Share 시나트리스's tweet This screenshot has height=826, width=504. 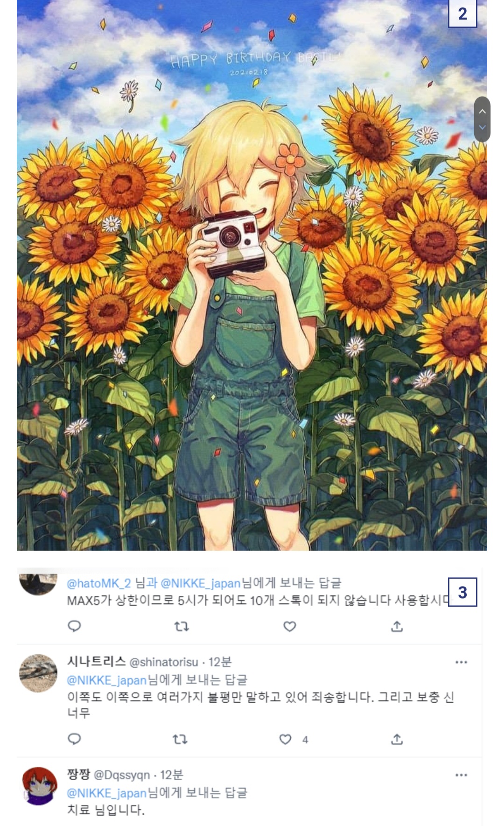click(x=397, y=739)
